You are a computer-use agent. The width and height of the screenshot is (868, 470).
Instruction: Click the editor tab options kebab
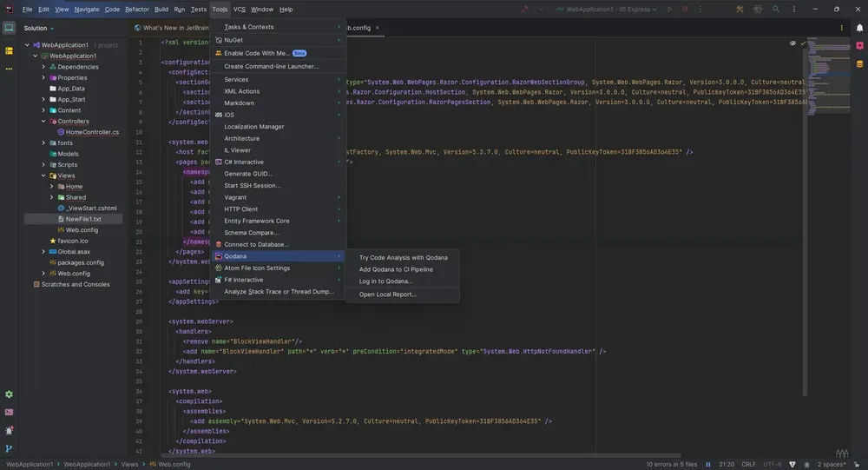(841, 28)
